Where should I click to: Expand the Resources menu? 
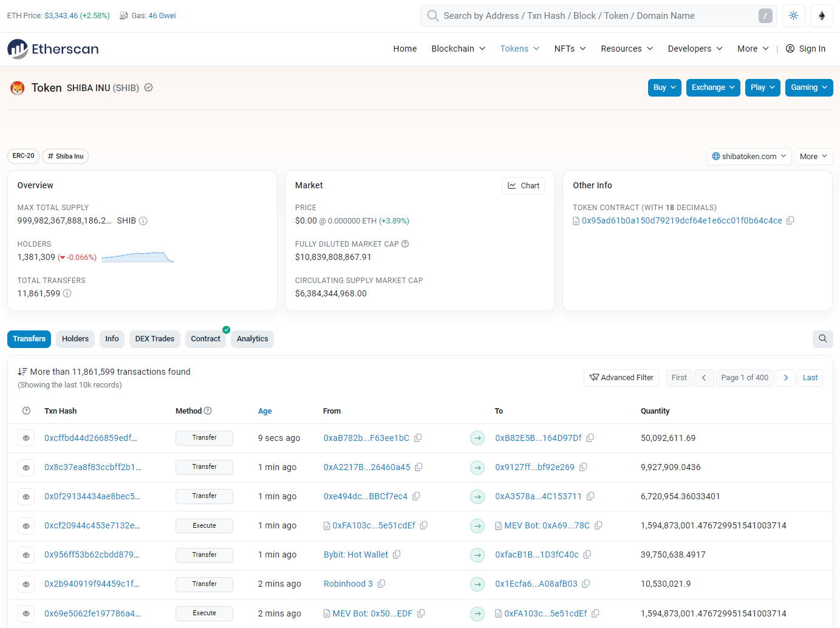627,49
